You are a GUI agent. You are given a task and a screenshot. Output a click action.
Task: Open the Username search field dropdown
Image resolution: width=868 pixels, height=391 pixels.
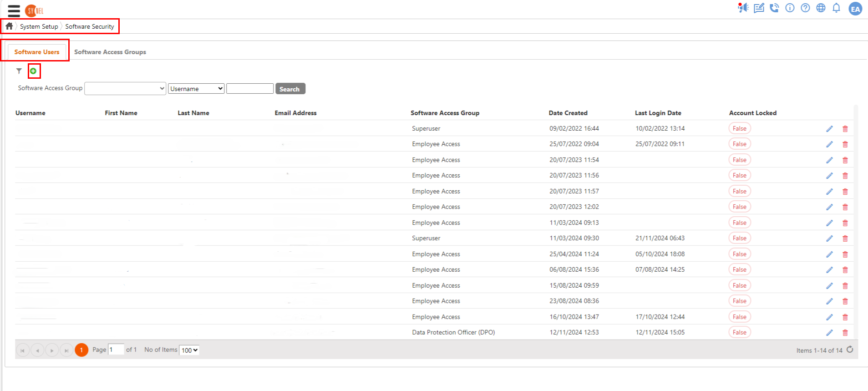tap(196, 88)
